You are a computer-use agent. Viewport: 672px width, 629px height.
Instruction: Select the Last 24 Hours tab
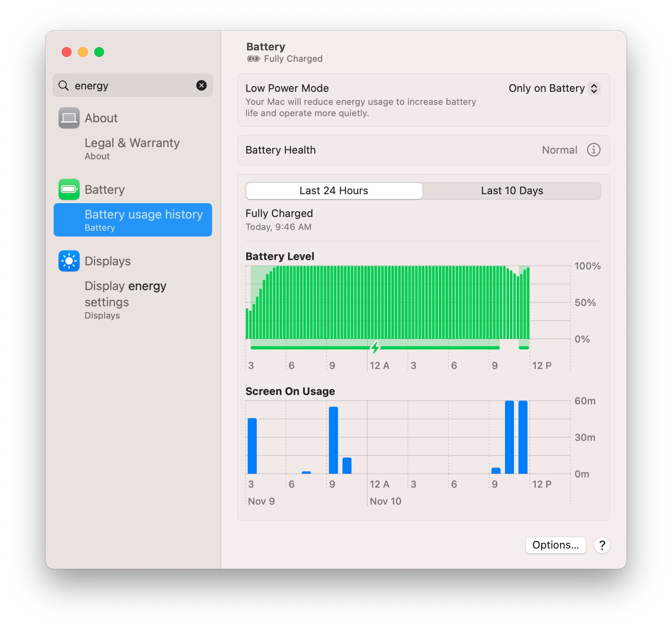click(334, 191)
